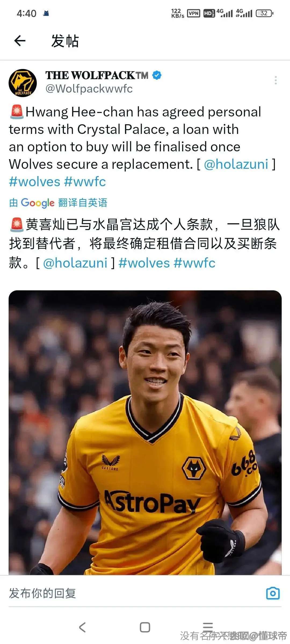
Task: Tap the back arrow in header
Action: 20,41
